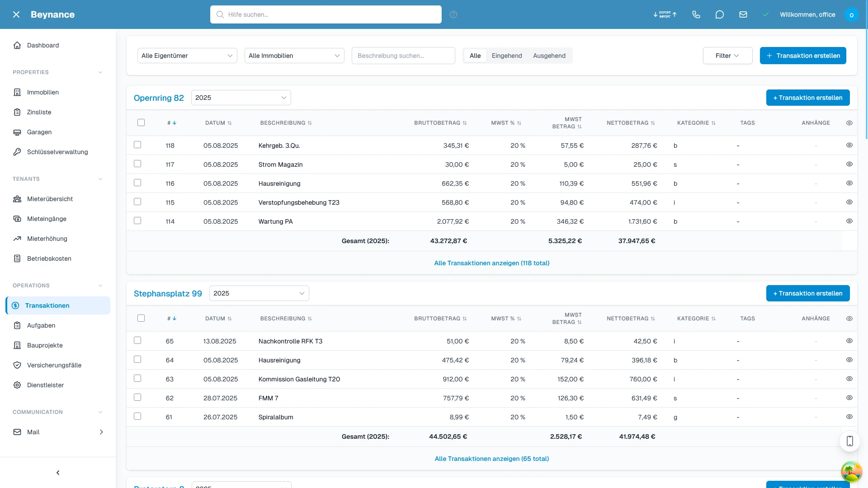868x488 pixels.
Task: Open the 2025 year dropdown for Stephansplatz 99
Action: pyautogui.click(x=259, y=293)
